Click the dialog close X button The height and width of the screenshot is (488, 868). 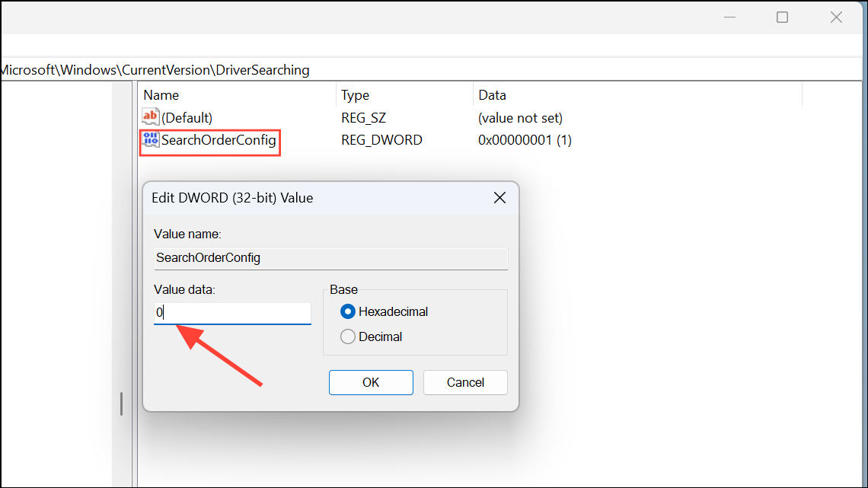point(500,197)
